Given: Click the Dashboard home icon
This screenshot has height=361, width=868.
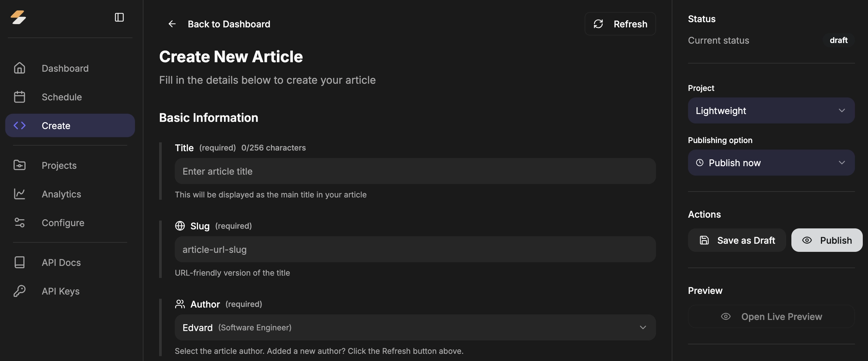Looking at the screenshot, I should pyautogui.click(x=20, y=68).
